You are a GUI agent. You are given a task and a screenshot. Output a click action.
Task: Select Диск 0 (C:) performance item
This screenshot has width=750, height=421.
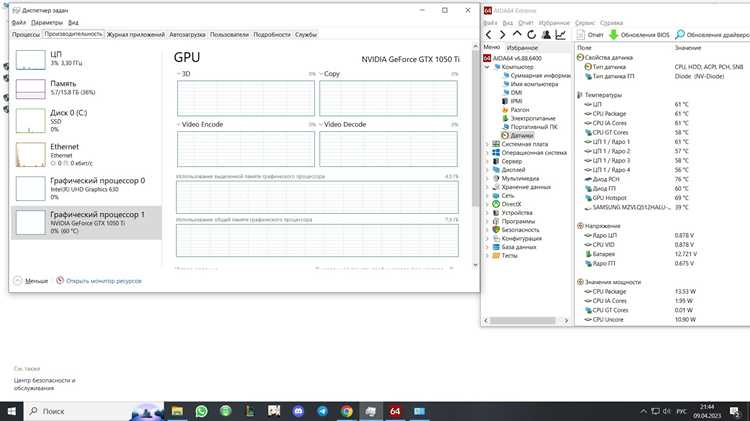click(86, 121)
